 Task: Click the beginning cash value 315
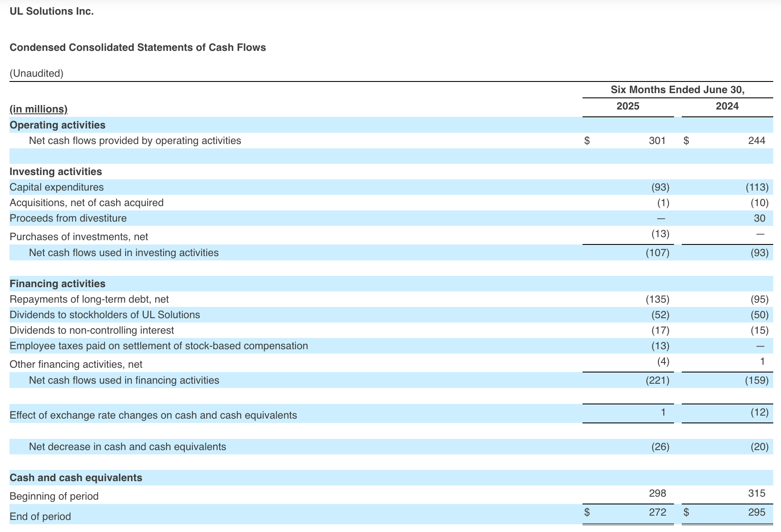click(x=756, y=493)
